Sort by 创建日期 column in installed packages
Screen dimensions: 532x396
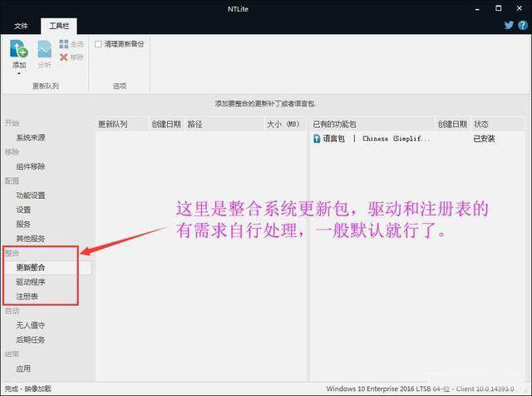tap(452, 124)
